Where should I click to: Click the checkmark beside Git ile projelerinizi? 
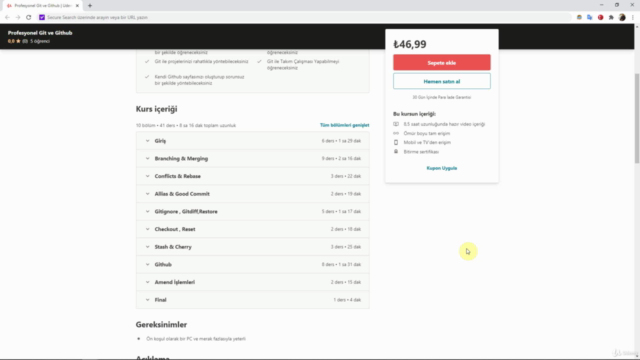pyautogui.click(x=147, y=62)
